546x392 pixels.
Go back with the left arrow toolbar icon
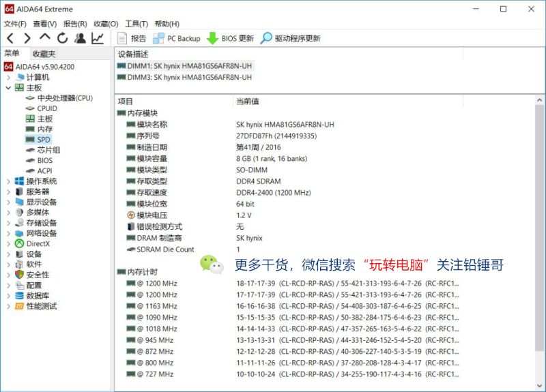[10, 38]
